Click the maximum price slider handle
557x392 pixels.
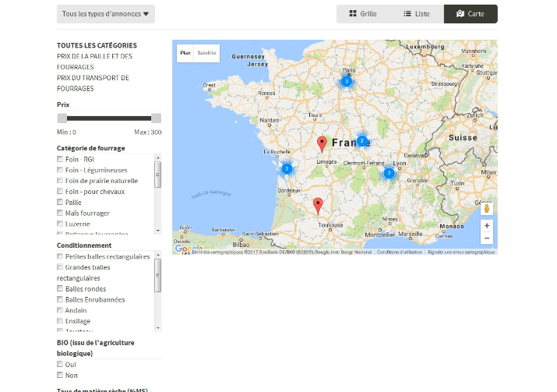(156, 118)
